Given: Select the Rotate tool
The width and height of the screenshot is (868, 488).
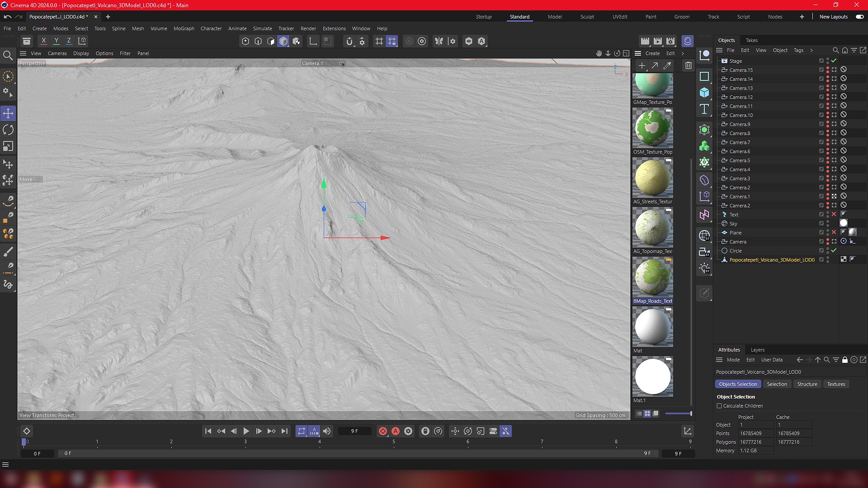Looking at the screenshot, I should click(x=8, y=130).
